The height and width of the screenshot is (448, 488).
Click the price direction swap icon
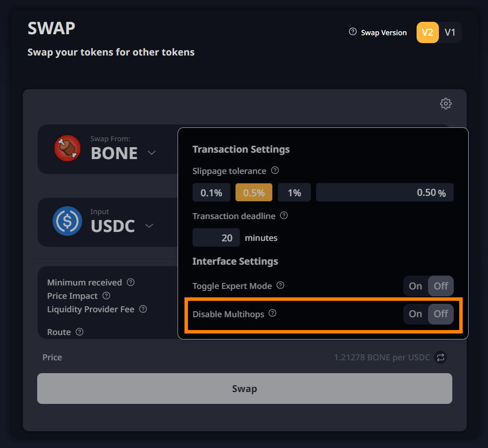coord(440,357)
